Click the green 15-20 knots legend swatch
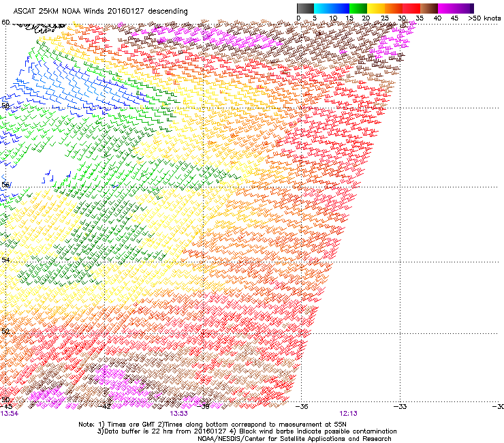 [x=358, y=8]
